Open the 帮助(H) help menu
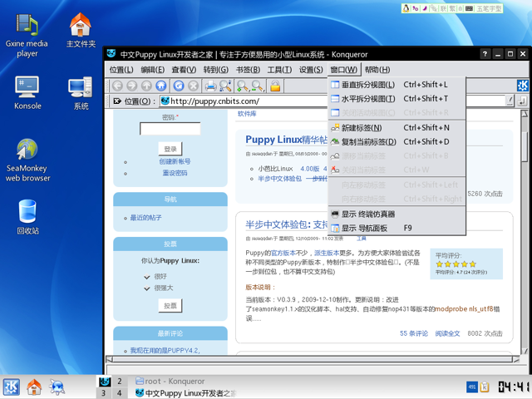The height and width of the screenshot is (399, 532). click(x=377, y=70)
